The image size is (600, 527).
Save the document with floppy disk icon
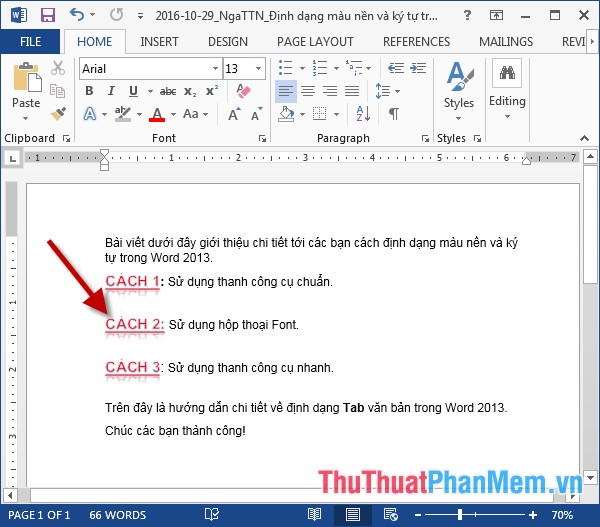tap(48, 15)
